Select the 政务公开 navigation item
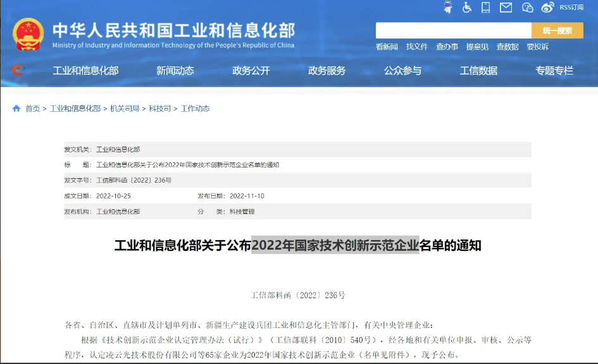 251,71
